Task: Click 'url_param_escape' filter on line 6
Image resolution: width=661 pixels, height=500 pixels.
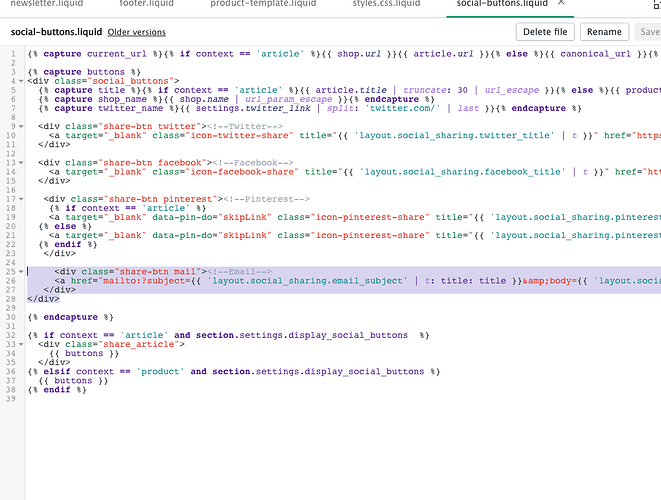Action: pyautogui.click(x=288, y=99)
